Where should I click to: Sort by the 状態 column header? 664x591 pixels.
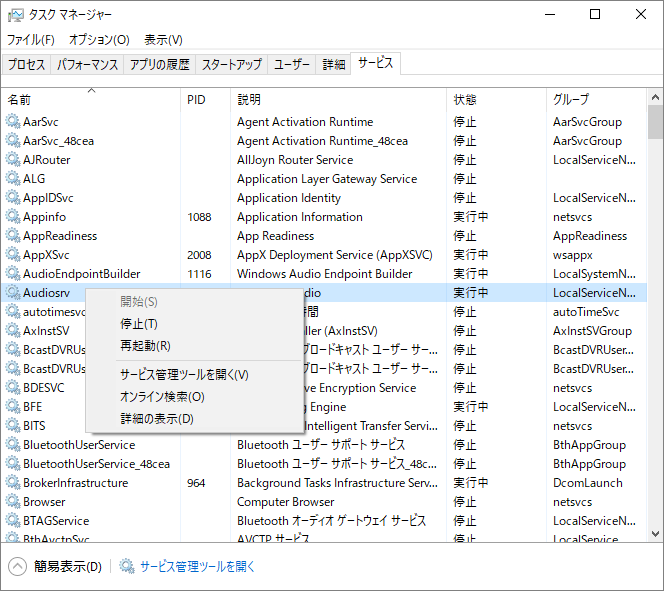click(496, 99)
